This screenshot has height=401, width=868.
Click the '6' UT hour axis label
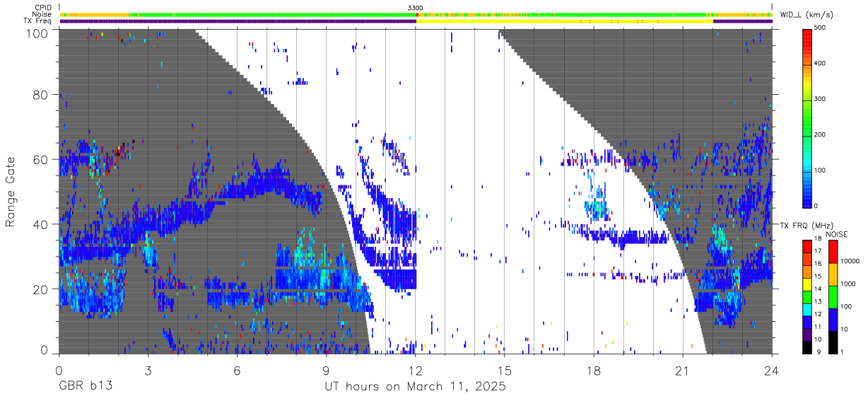(x=237, y=371)
